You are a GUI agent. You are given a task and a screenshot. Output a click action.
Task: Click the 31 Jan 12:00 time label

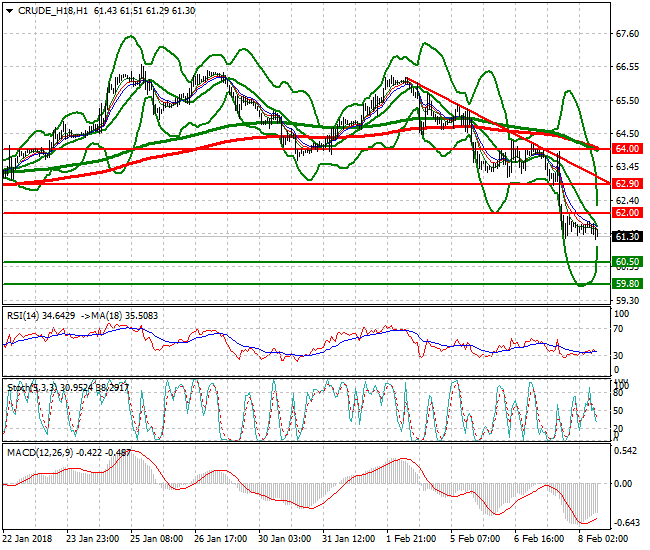349,539
